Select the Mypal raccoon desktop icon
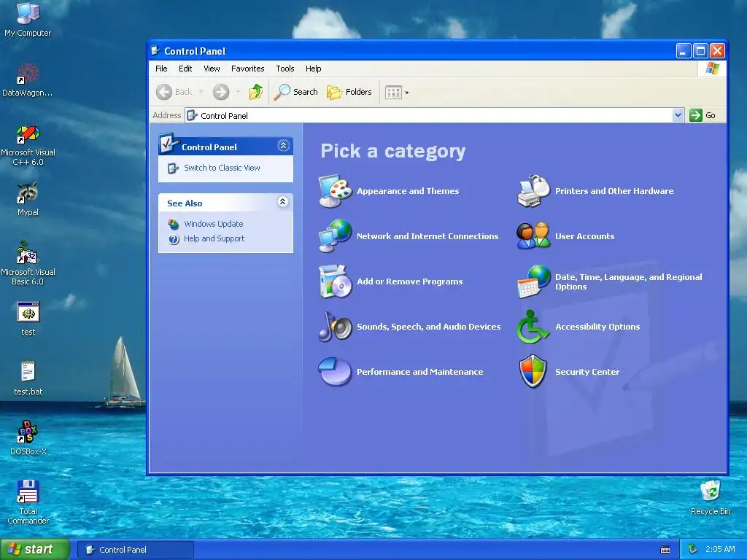747x560 pixels. click(28, 198)
